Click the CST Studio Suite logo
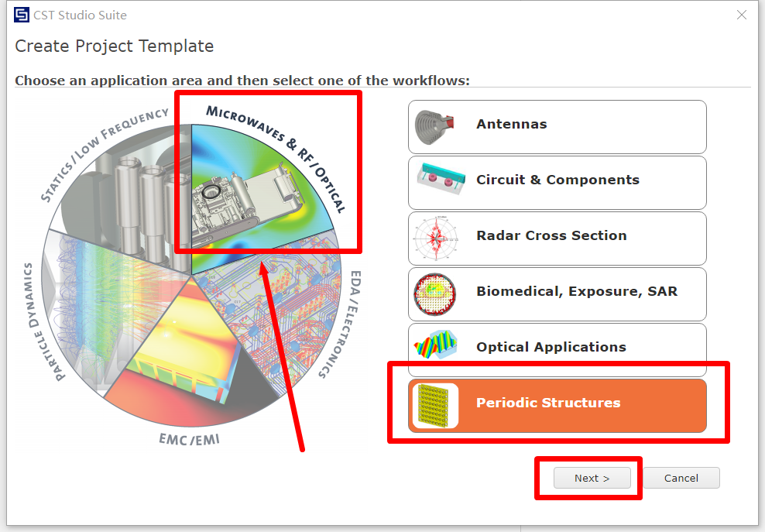Viewport: 765px width, 532px height. pos(21,14)
